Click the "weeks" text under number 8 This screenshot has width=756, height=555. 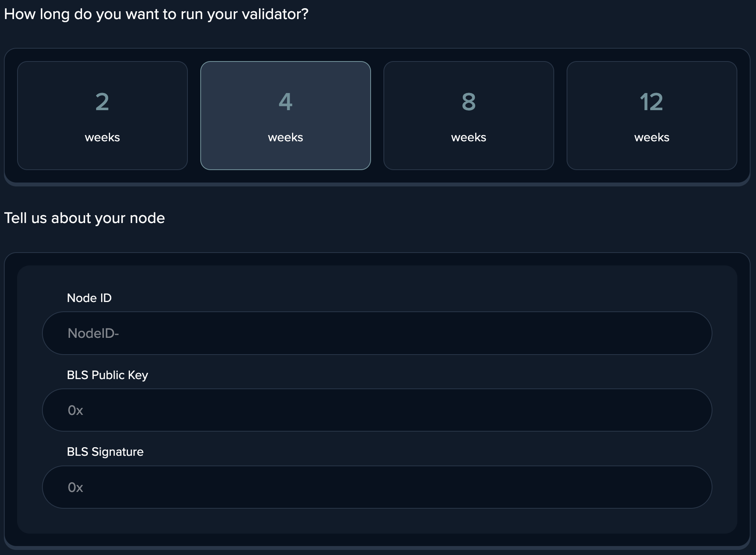[469, 137]
